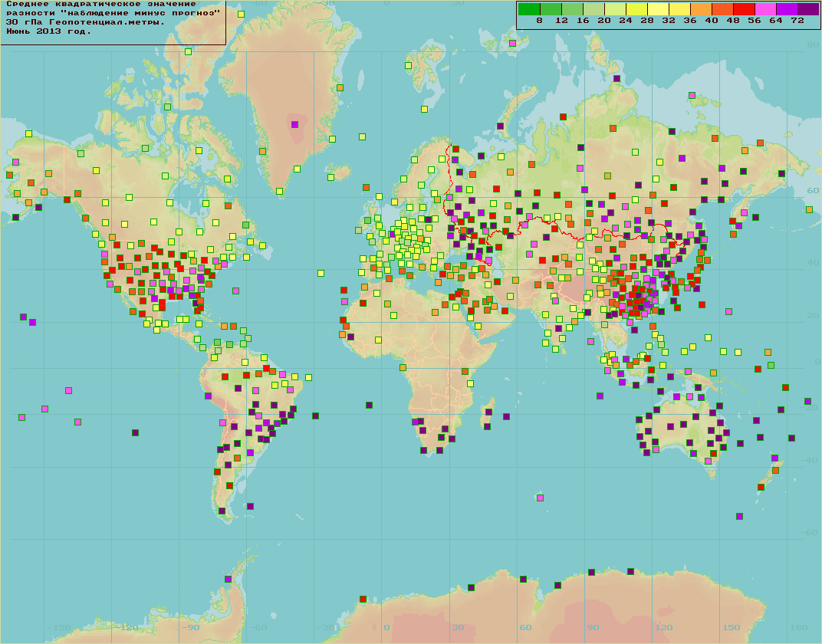Click the date text 'Июнь 2013 год.'
The height and width of the screenshot is (644, 822).
point(49,31)
